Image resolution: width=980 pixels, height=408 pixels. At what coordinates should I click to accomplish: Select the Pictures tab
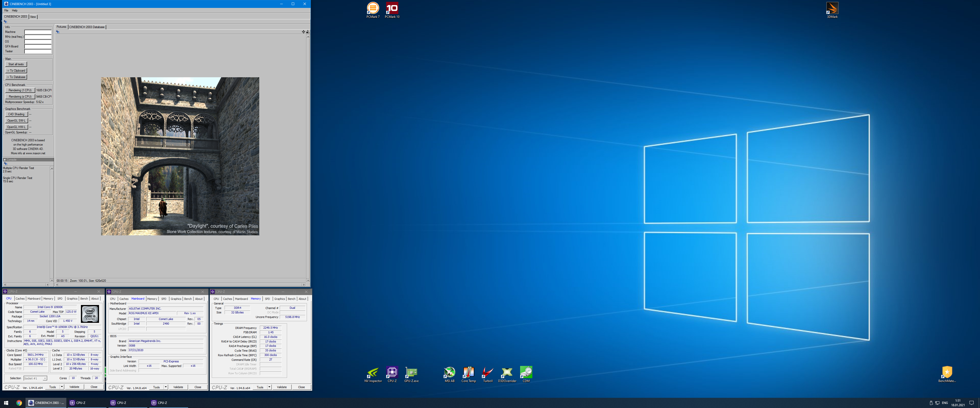coord(61,27)
